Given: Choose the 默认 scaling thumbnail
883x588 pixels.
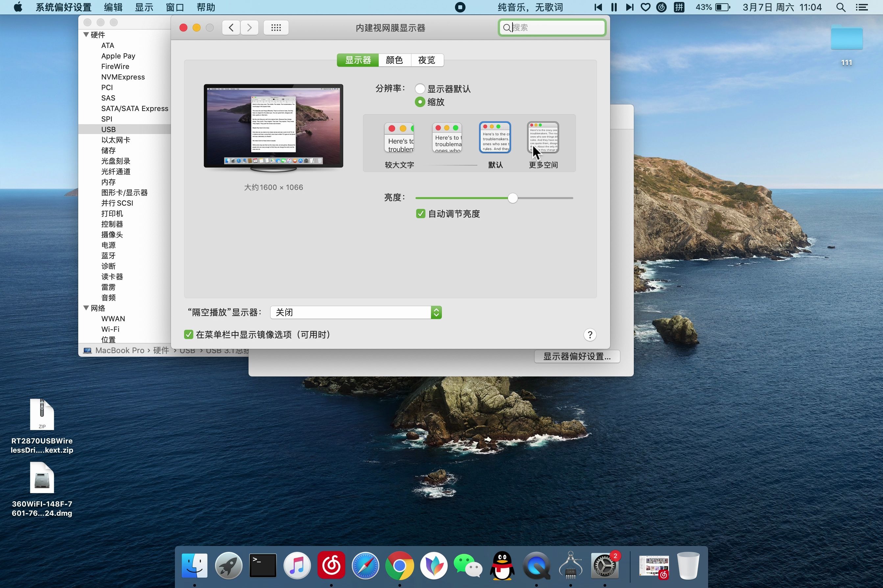Looking at the screenshot, I should pos(495,137).
